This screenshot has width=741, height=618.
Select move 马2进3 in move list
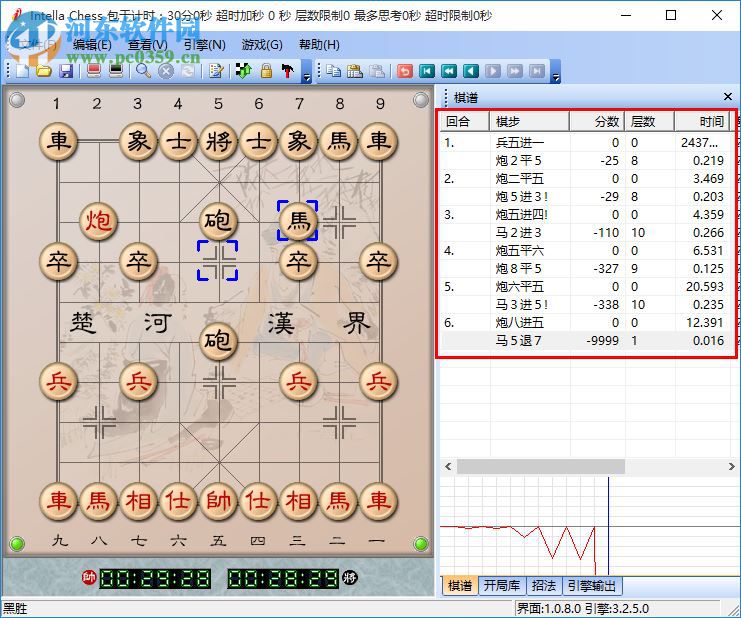click(x=518, y=232)
